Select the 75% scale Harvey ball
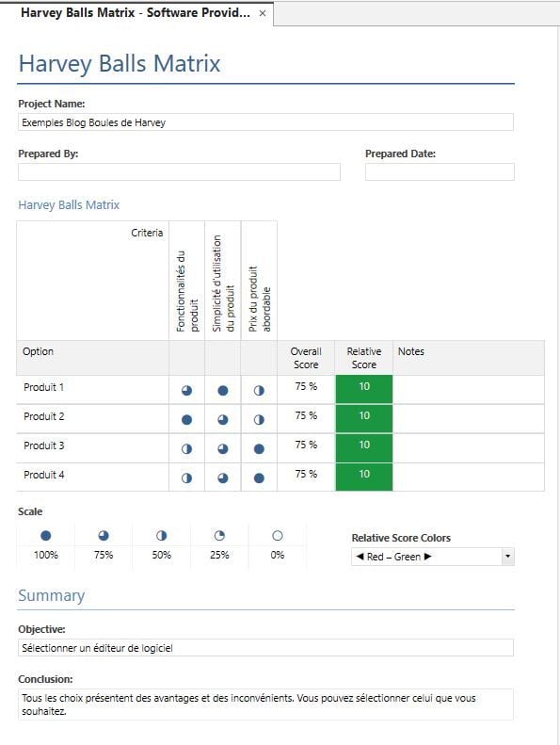Viewport: 560px width, 745px height. 104,536
